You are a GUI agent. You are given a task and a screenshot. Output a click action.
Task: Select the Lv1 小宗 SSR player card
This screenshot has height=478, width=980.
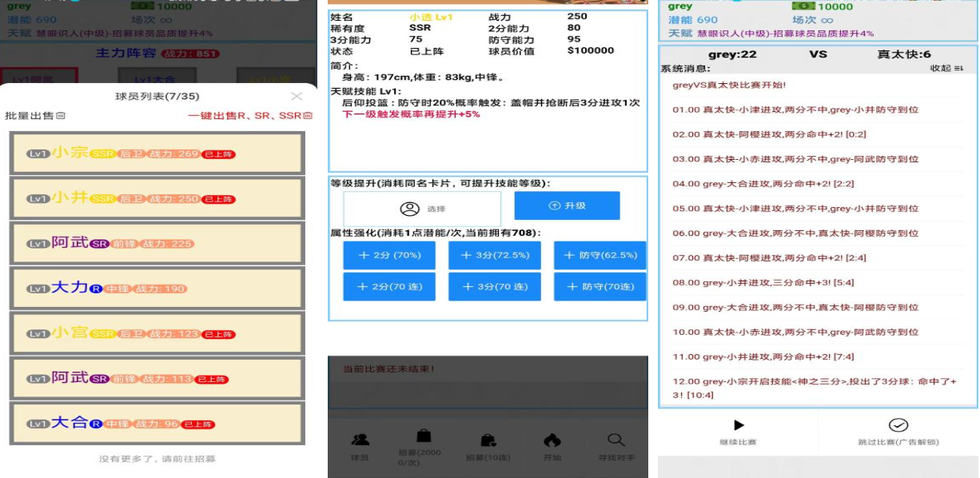tap(157, 151)
